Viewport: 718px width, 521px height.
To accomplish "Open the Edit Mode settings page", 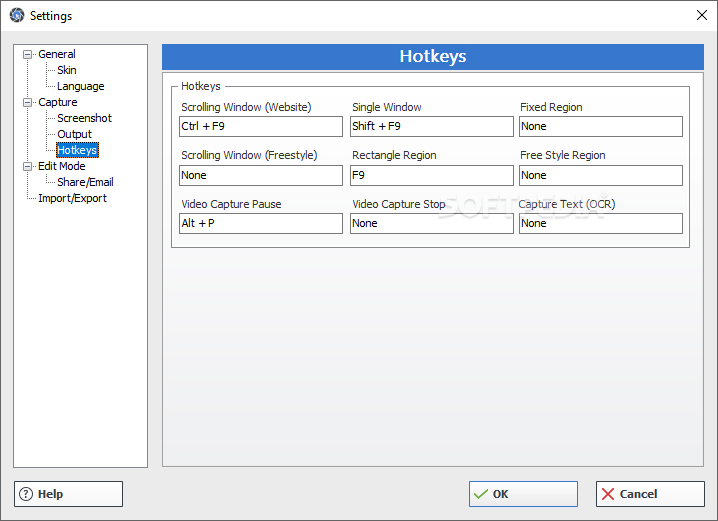I will (62, 166).
